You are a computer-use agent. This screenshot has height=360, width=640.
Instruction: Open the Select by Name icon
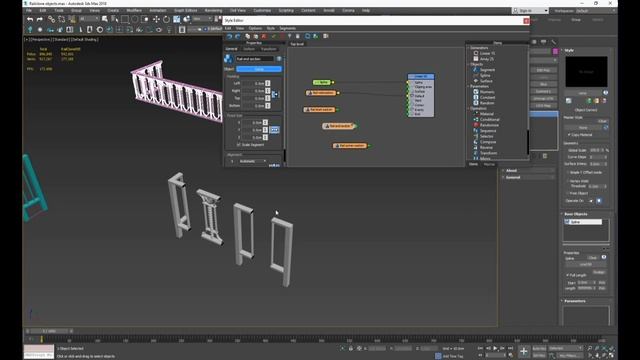(115, 19)
